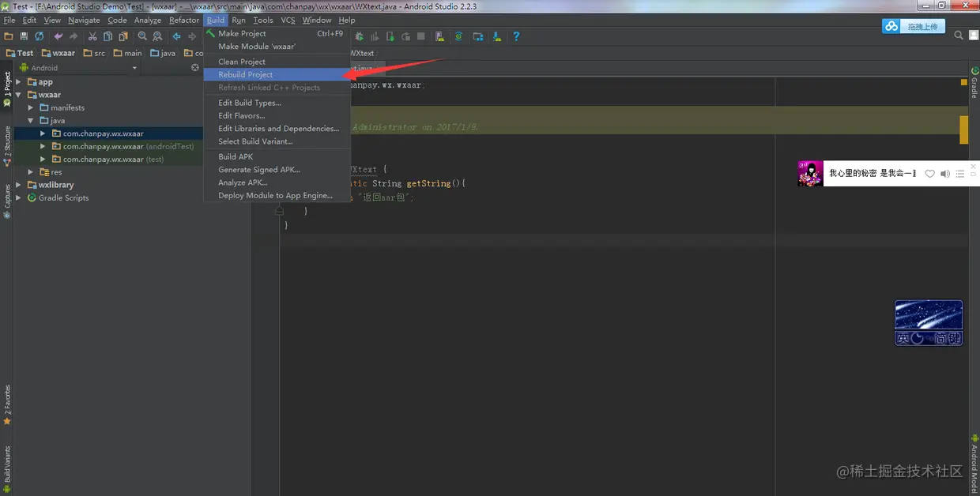Screen dimensions: 980x496
Task: Click the 拖拽上传 upload button
Action: tap(914, 26)
